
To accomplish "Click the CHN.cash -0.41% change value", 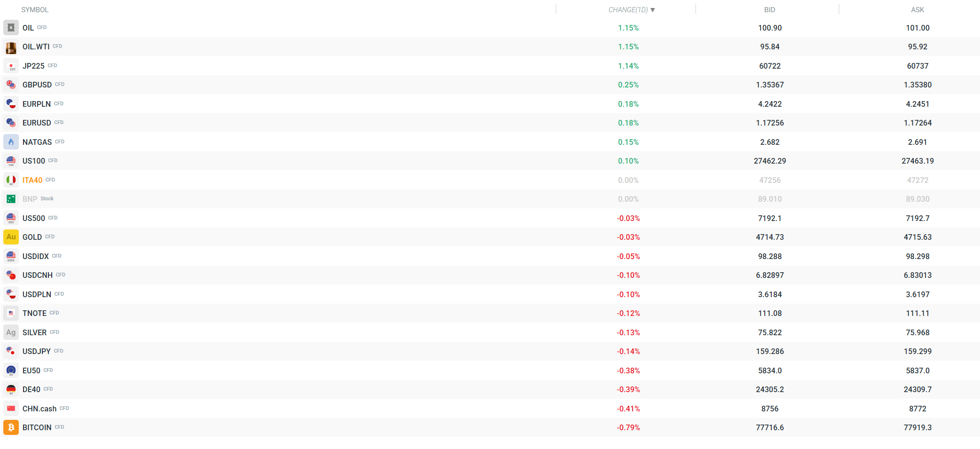I will [x=628, y=409].
